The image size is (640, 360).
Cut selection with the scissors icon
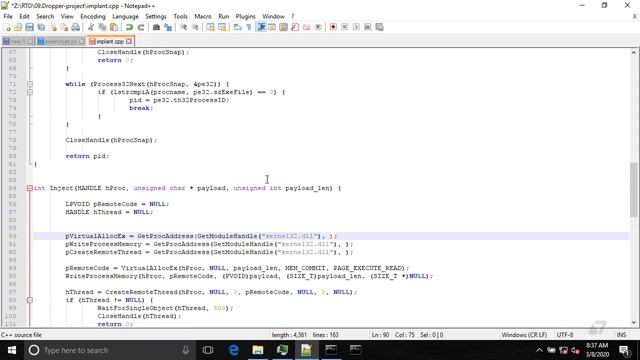click(x=91, y=27)
